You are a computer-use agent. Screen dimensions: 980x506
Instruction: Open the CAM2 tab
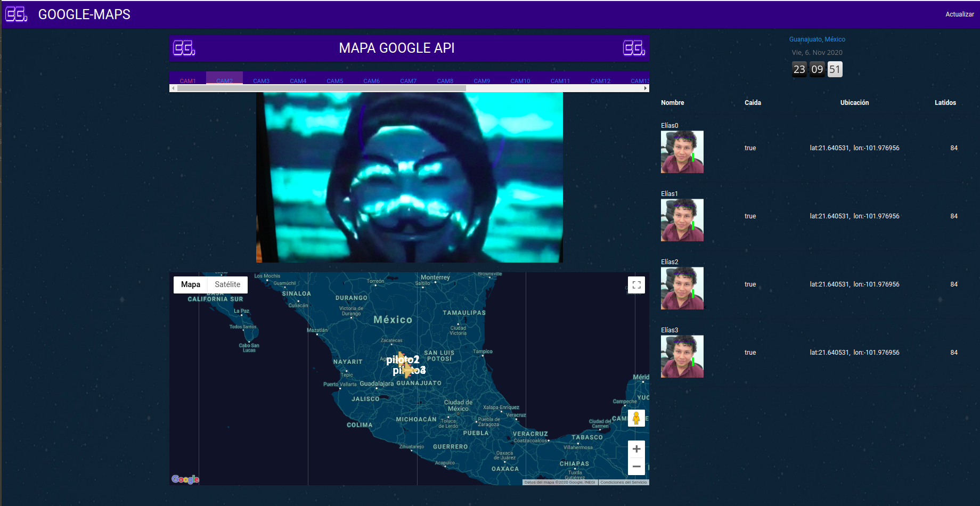tap(224, 78)
